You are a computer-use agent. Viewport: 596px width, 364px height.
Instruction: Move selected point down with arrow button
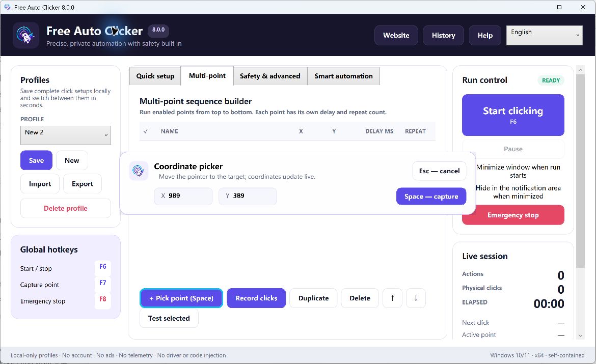[416, 298]
